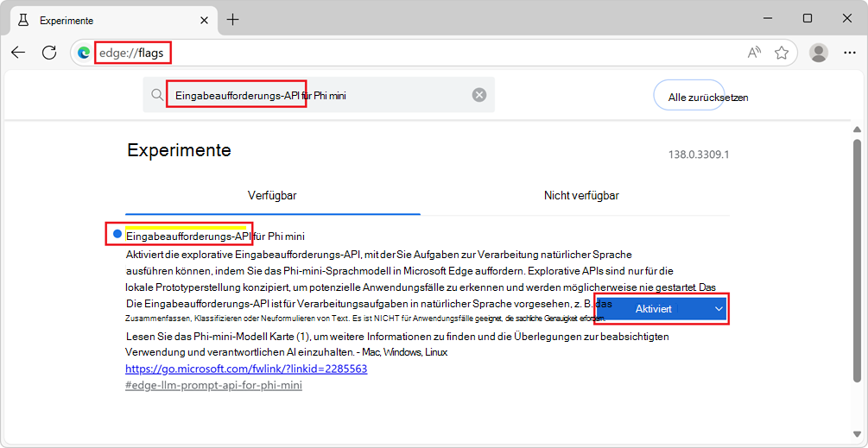Image resolution: width=868 pixels, height=448 pixels.
Task: Click the page's vertical scrollbar thumb
Action: click(857, 260)
